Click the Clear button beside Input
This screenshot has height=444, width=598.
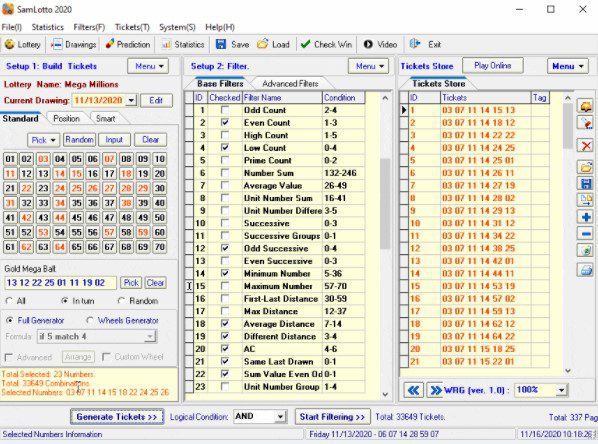[150, 140]
